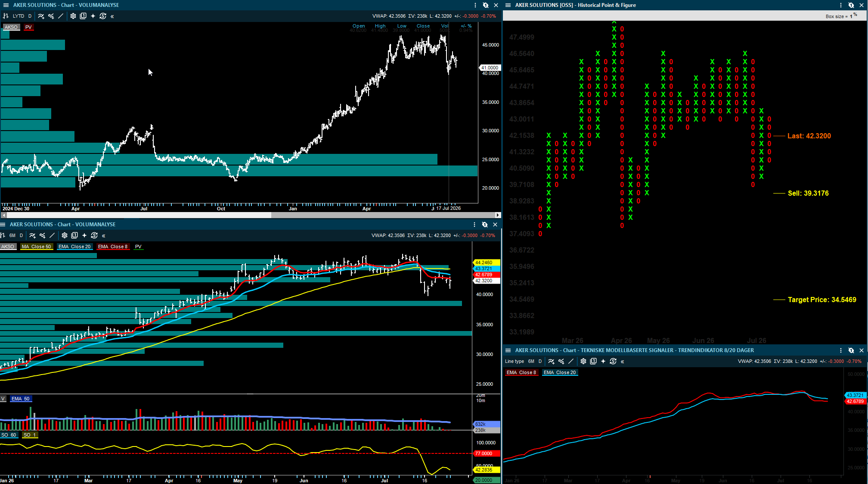Toggle the SO 1 oscillator label
Image resolution: width=868 pixels, height=484 pixels.
pos(30,435)
